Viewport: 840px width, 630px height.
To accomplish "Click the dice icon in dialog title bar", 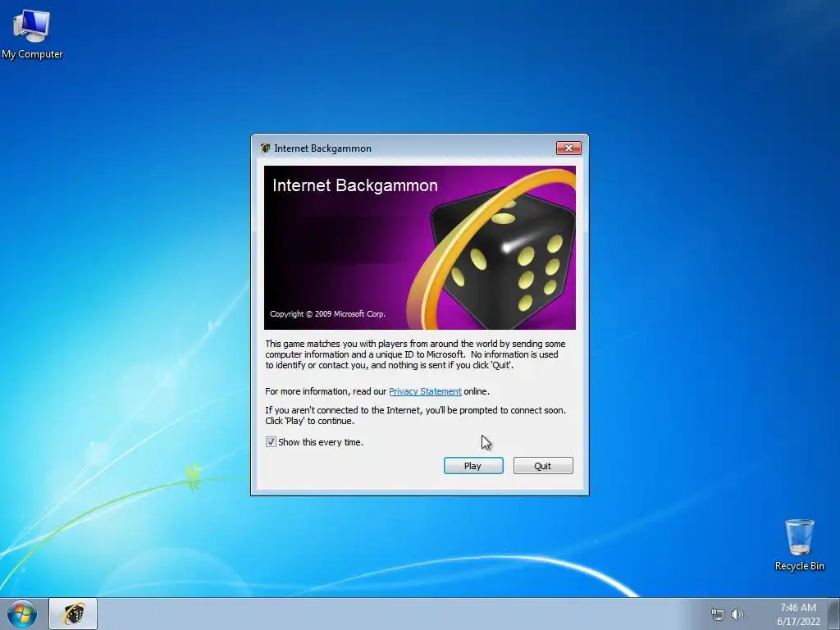I will click(x=265, y=148).
